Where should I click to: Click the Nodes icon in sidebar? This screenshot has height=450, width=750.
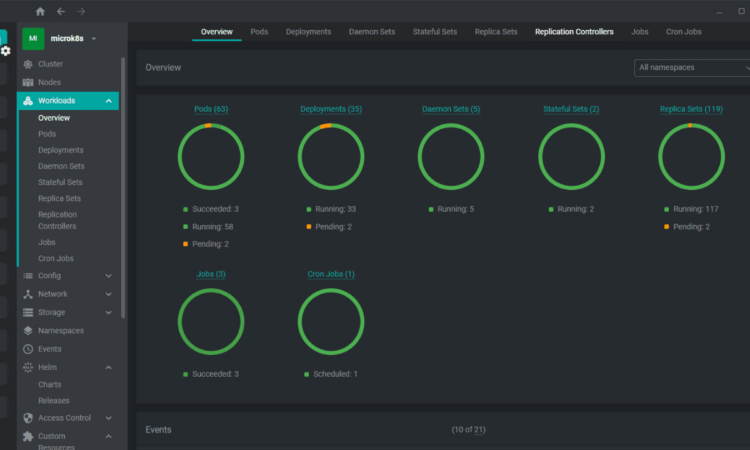tap(28, 82)
